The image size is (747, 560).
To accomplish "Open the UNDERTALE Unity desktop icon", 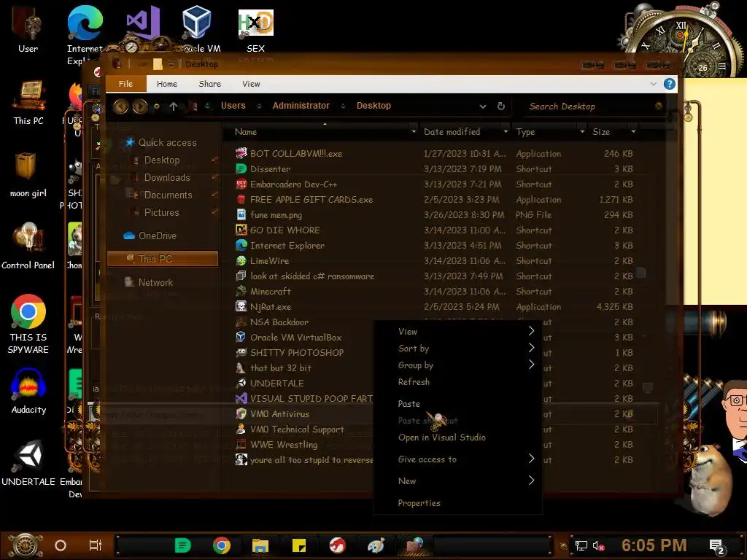I will tap(28, 463).
